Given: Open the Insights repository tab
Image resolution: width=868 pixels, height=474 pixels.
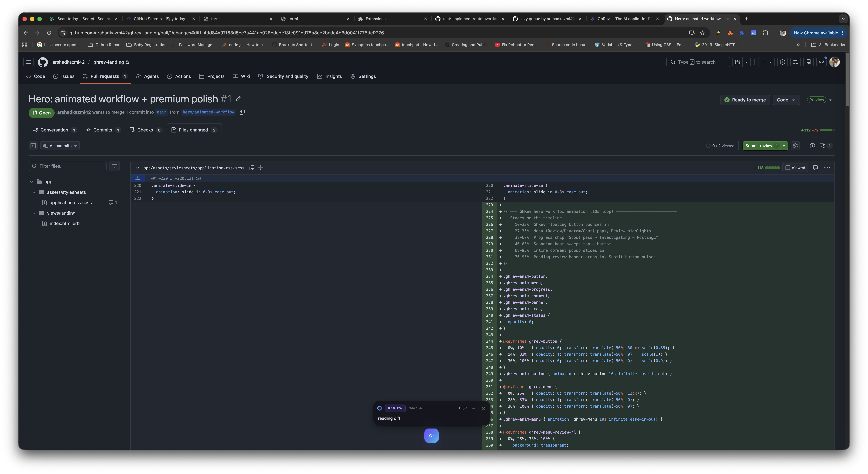Looking at the screenshot, I should pos(330,76).
